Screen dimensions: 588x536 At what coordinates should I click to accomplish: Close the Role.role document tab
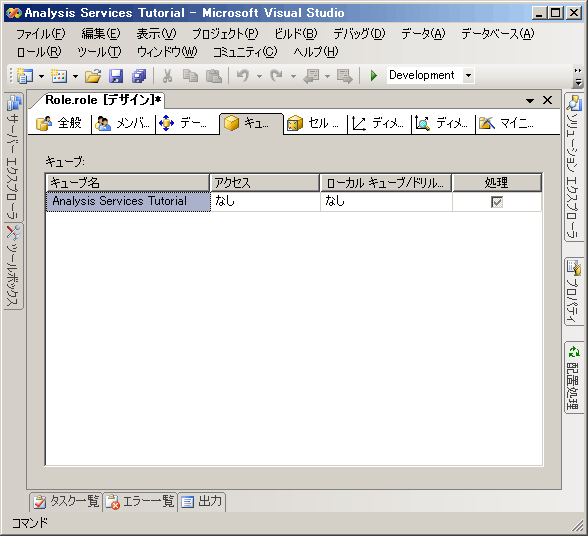pos(548,100)
